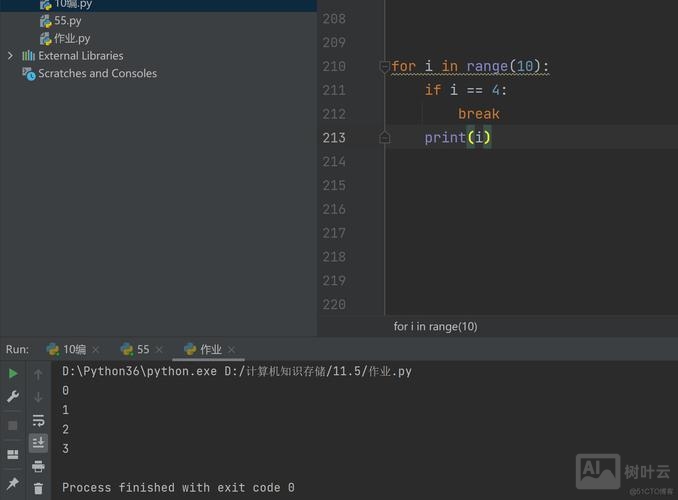Close the 10编 run tab
This screenshot has width=678, height=500.
point(96,350)
